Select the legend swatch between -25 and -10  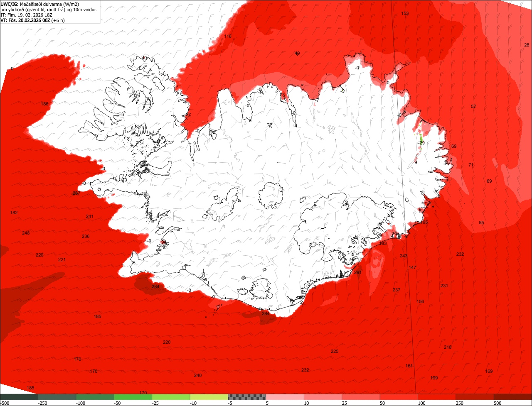pyautogui.click(x=171, y=397)
